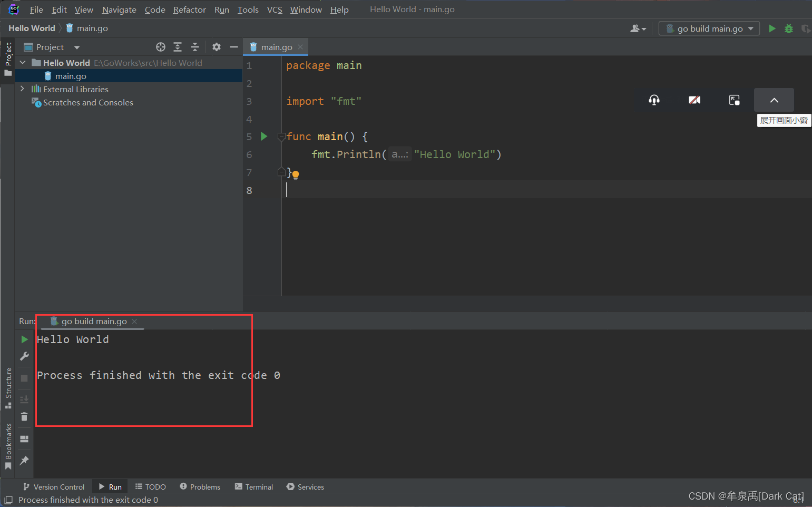Open the Terminal tool window
Image resolution: width=812 pixels, height=507 pixels.
coord(254,487)
